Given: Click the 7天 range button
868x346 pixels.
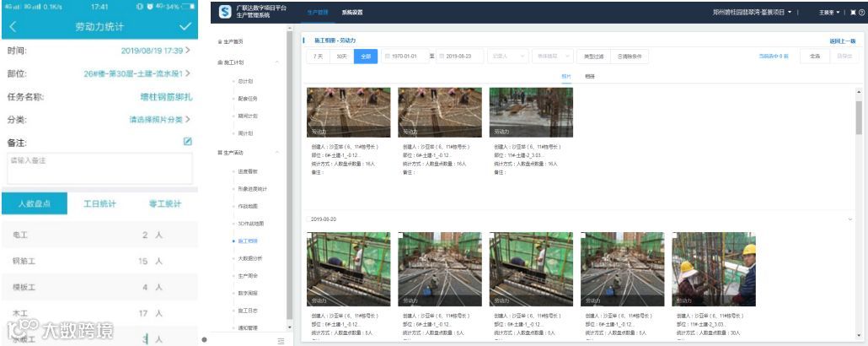Looking at the screenshot, I should click(319, 57).
